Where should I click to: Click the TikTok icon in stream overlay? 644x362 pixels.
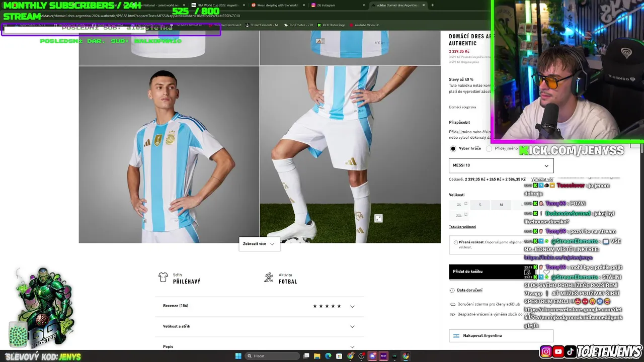[x=571, y=351]
